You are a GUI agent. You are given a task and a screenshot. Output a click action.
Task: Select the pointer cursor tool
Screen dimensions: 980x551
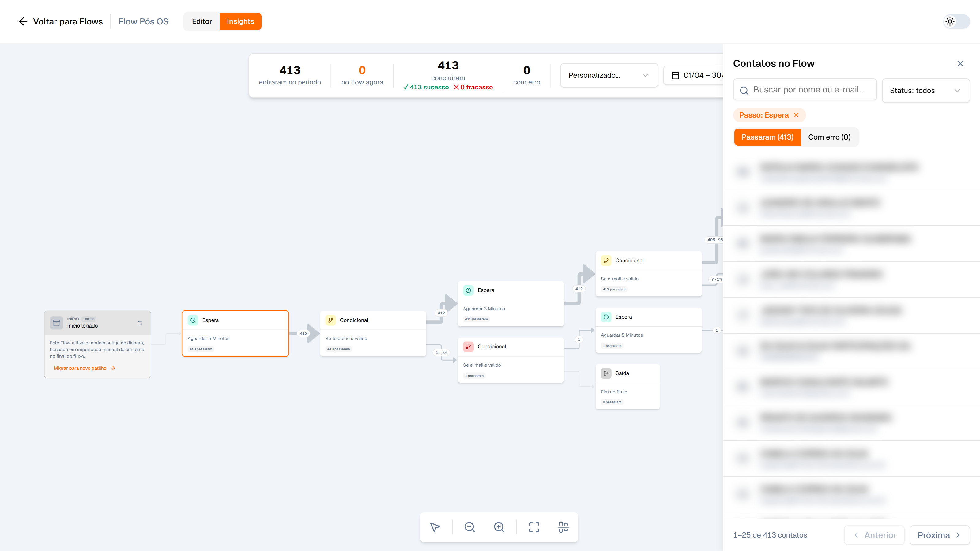pyautogui.click(x=435, y=527)
